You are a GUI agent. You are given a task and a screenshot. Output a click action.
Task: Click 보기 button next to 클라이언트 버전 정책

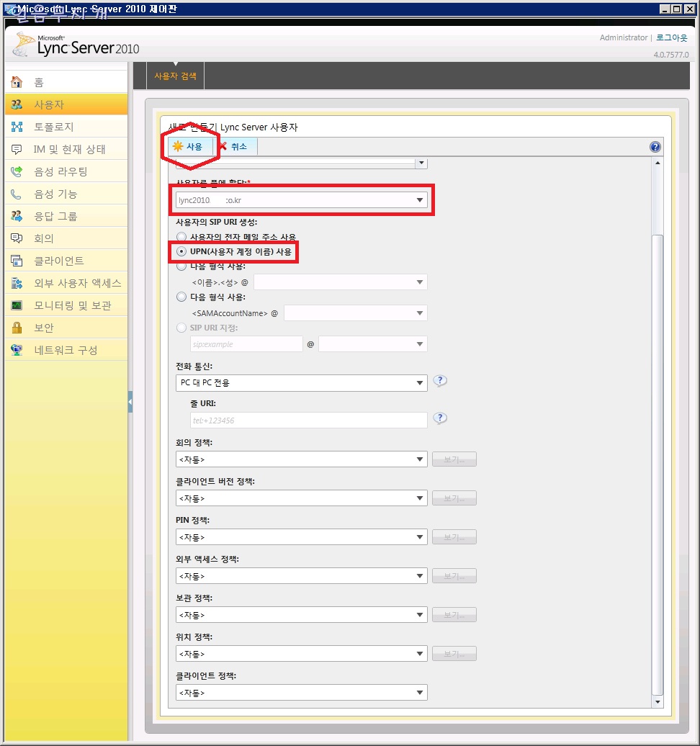(454, 498)
